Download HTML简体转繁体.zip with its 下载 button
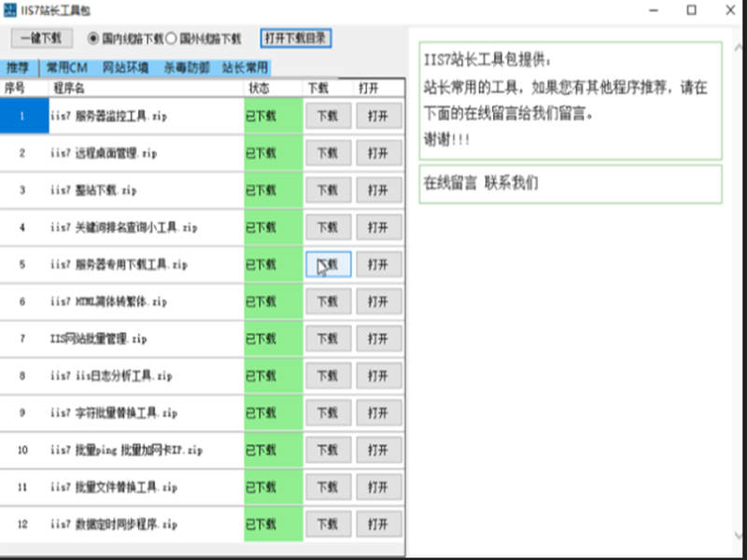The width and height of the screenshot is (747, 560). pyautogui.click(x=329, y=301)
